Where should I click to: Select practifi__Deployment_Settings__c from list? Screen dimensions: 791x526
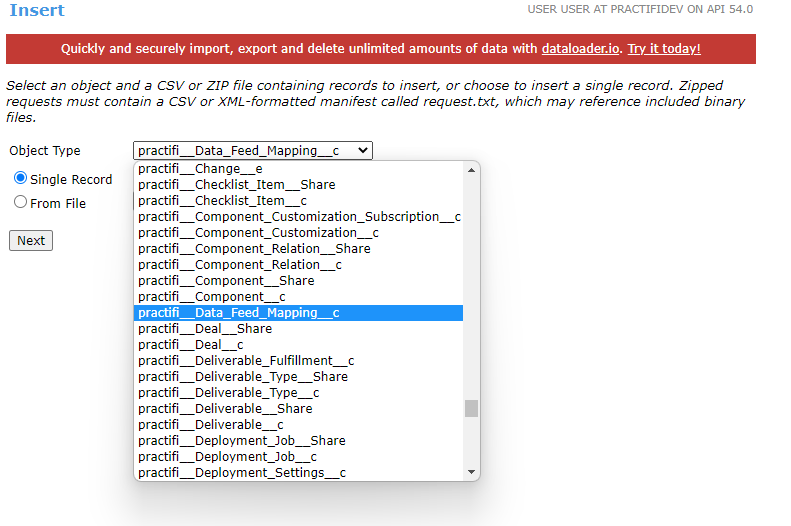click(298, 473)
